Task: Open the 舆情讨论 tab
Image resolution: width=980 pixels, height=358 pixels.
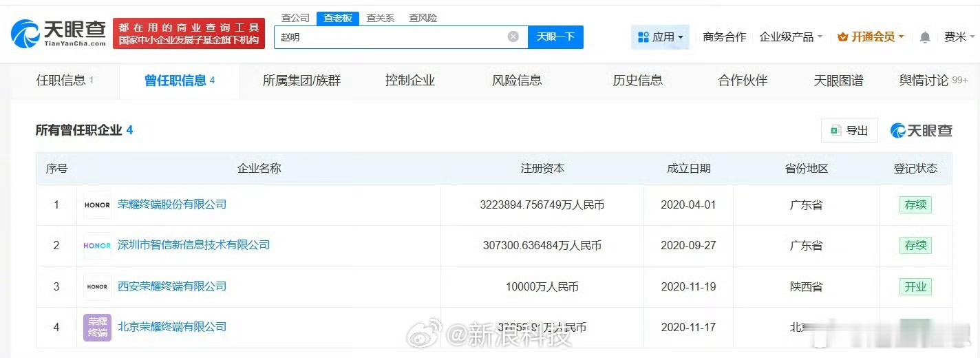Action: pyautogui.click(x=933, y=81)
